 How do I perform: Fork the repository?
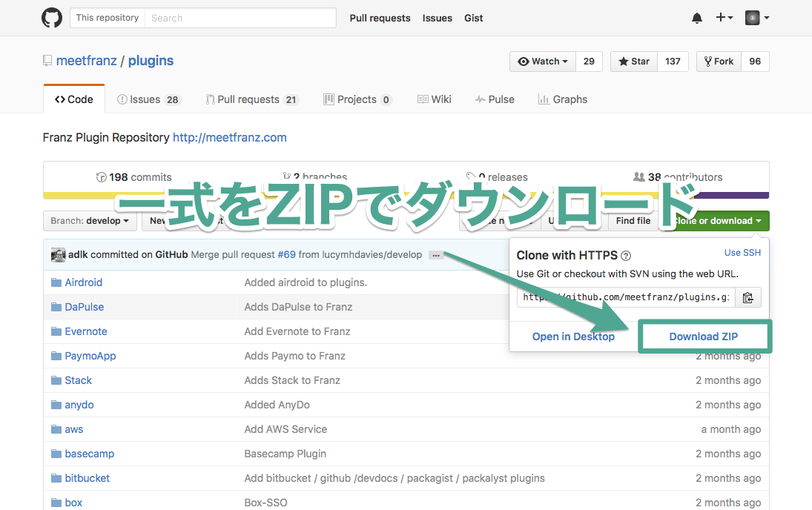[x=719, y=61]
